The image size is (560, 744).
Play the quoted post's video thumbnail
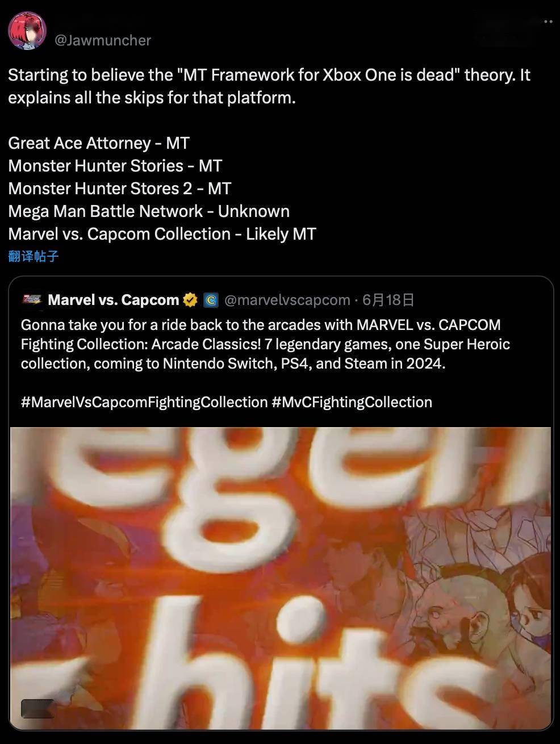[281, 578]
